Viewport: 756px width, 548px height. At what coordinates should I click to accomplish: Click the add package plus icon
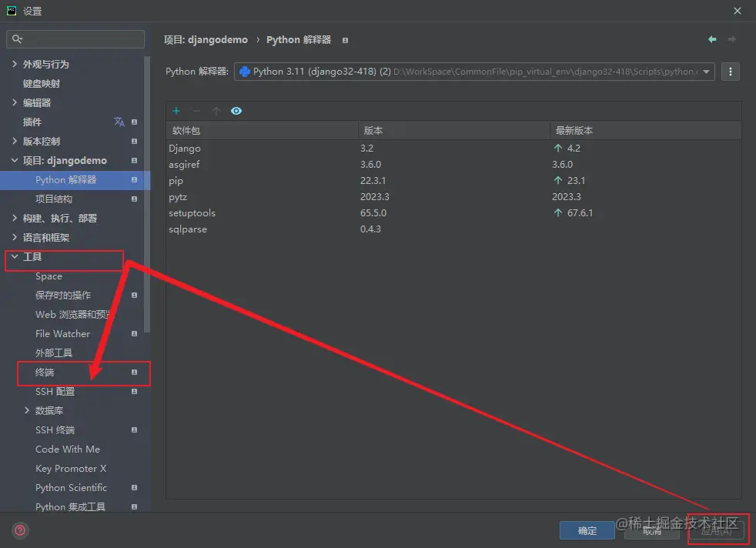pyautogui.click(x=176, y=111)
